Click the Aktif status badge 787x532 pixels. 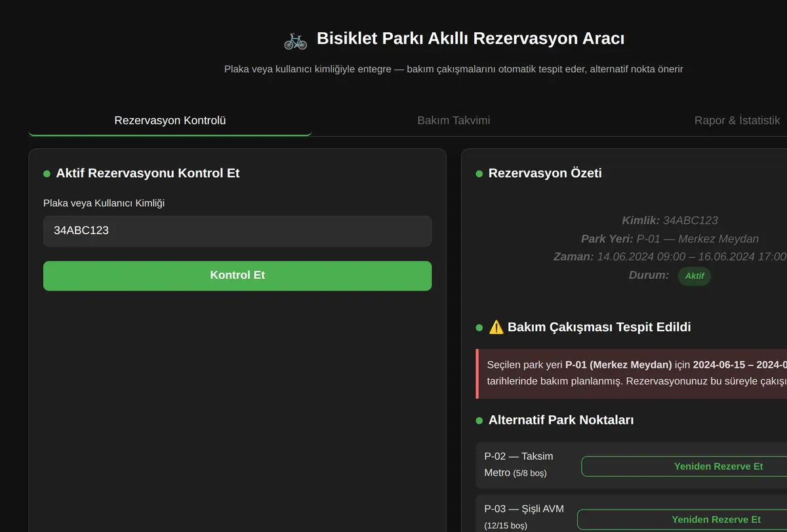[695, 276]
